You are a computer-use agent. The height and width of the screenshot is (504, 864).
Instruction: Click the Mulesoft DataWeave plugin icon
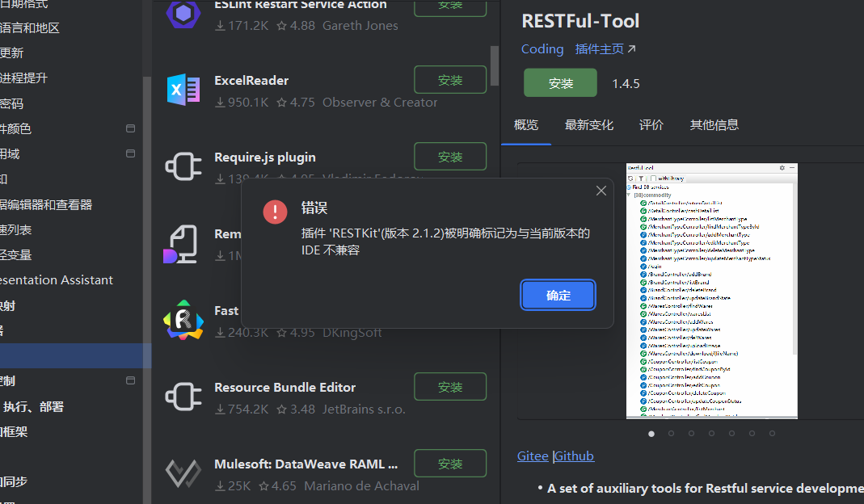pyautogui.click(x=183, y=473)
